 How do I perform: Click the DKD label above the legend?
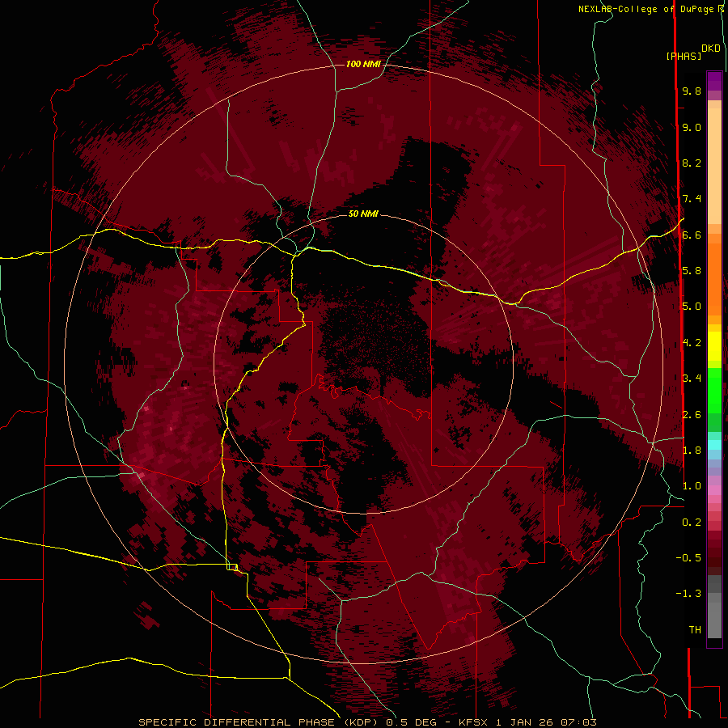(711, 49)
